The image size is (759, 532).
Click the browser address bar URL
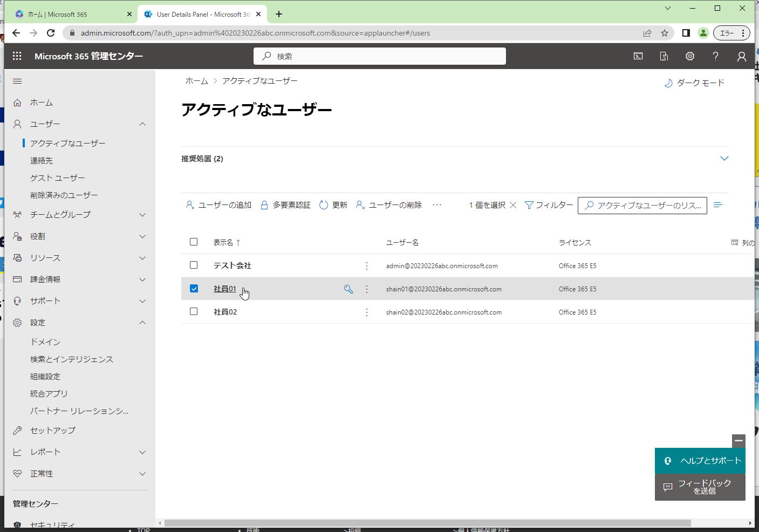point(256,33)
